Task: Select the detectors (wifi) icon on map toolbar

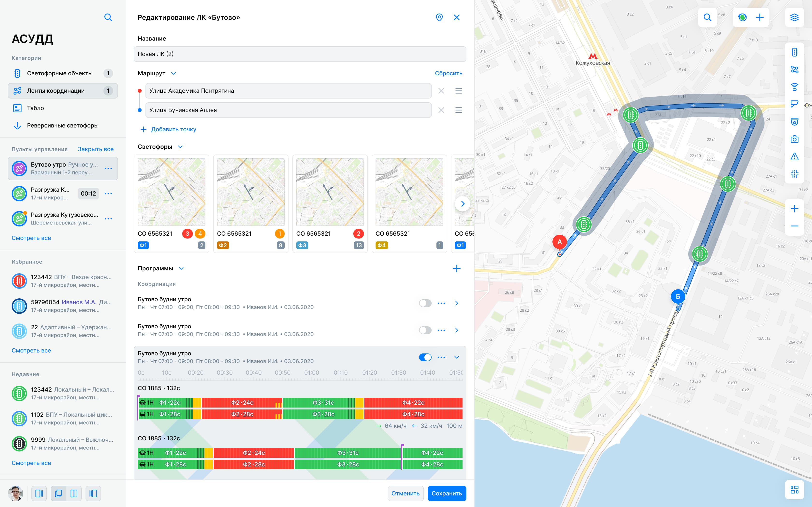Action: click(795, 86)
